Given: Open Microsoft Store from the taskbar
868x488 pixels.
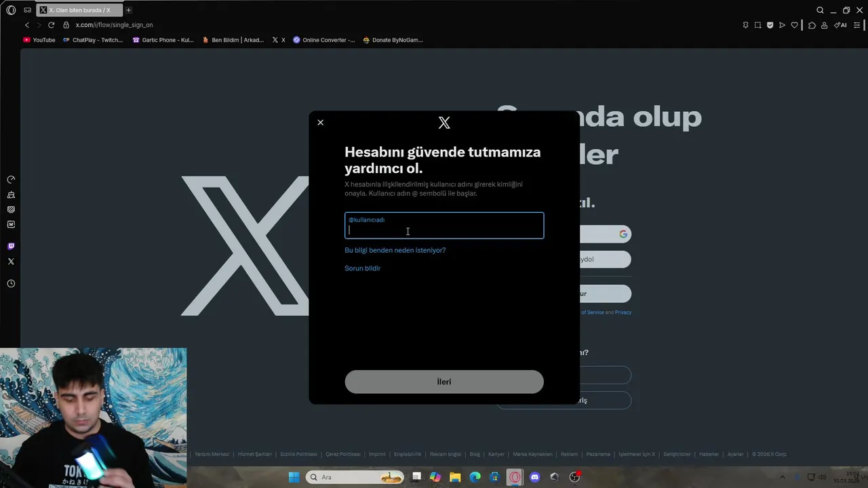Looking at the screenshot, I should (495, 477).
